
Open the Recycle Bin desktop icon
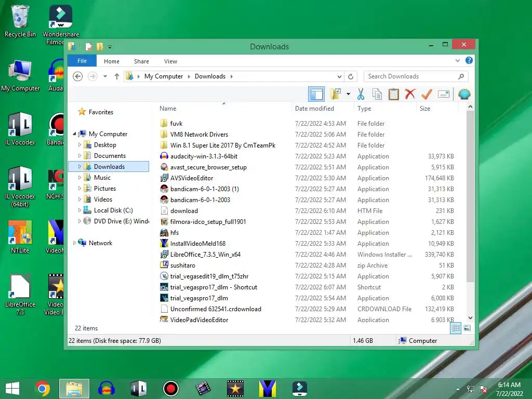(x=20, y=21)
